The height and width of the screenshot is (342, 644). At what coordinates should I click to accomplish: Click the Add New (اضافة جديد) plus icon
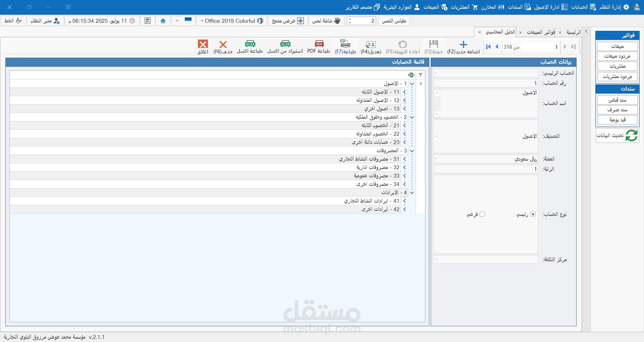tap(463, 45)
